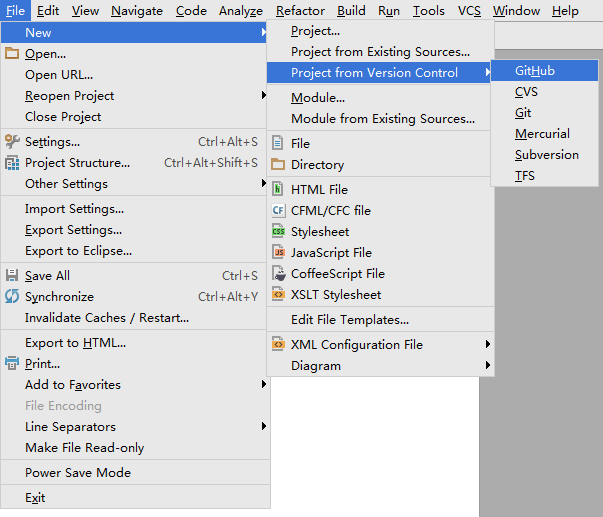Expand Project from Version Control arrow
The width and height of the screenshot is (603, 517).
click(488, 72)
